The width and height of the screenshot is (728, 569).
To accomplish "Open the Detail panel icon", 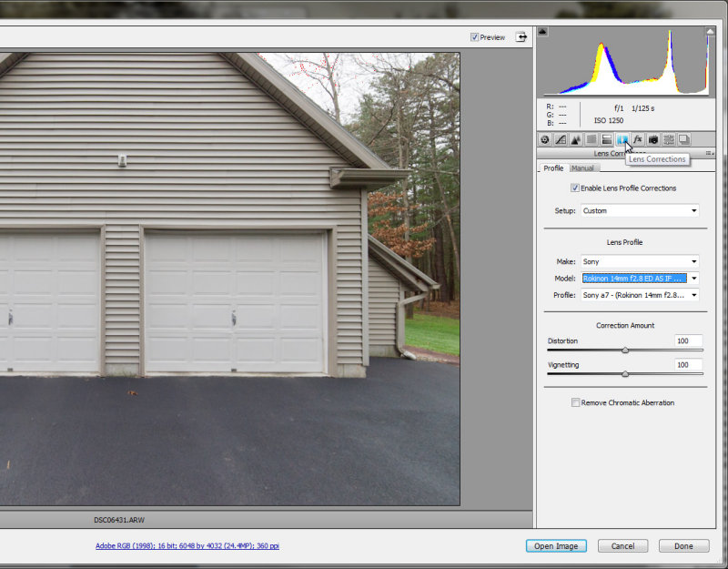I will (x=576, y=139).
